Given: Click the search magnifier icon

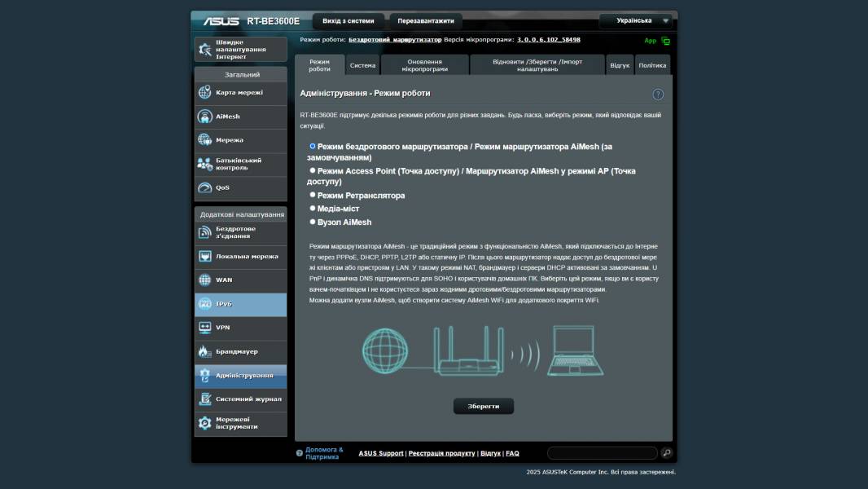Looking at the screenshot, I should [667, 453].
